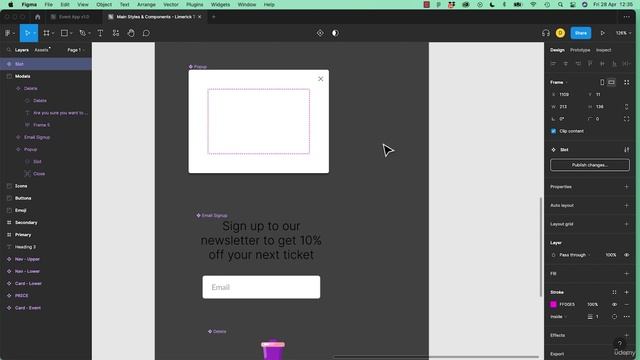This screenshot has height=360, width=640.
Task: Select the Email Signup layer
Action: 37,137
